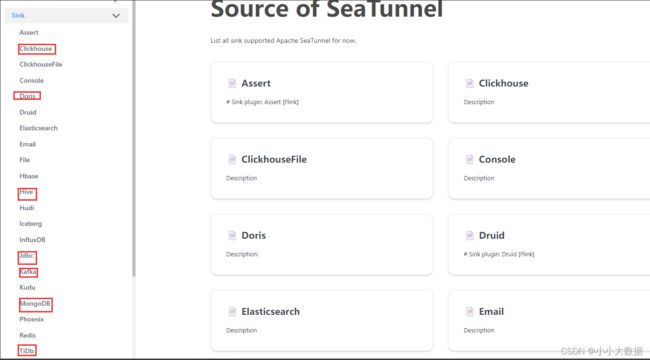Select Jdbc from the sidebar list
This screenshot has height=360, width=650.
27,256
